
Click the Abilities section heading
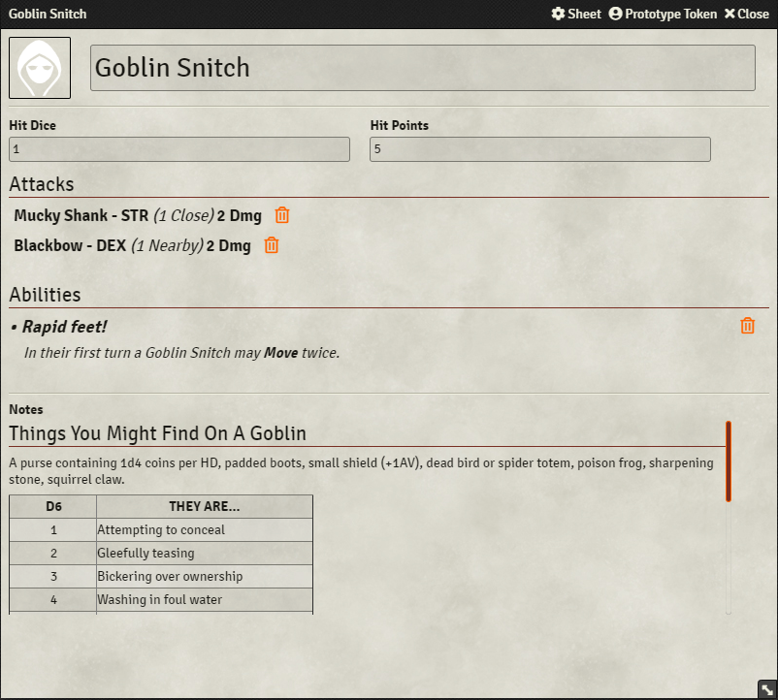click(x=46, y=295)
